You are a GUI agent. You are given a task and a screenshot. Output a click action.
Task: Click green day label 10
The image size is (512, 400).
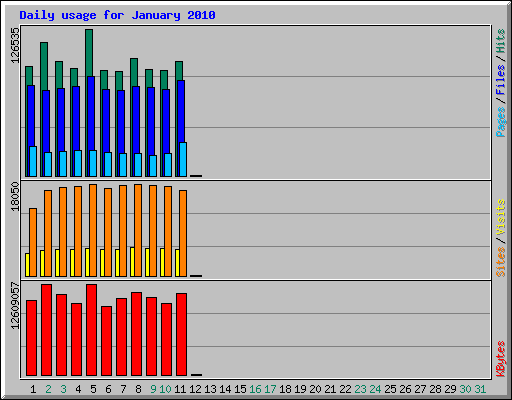click(165, 389)
